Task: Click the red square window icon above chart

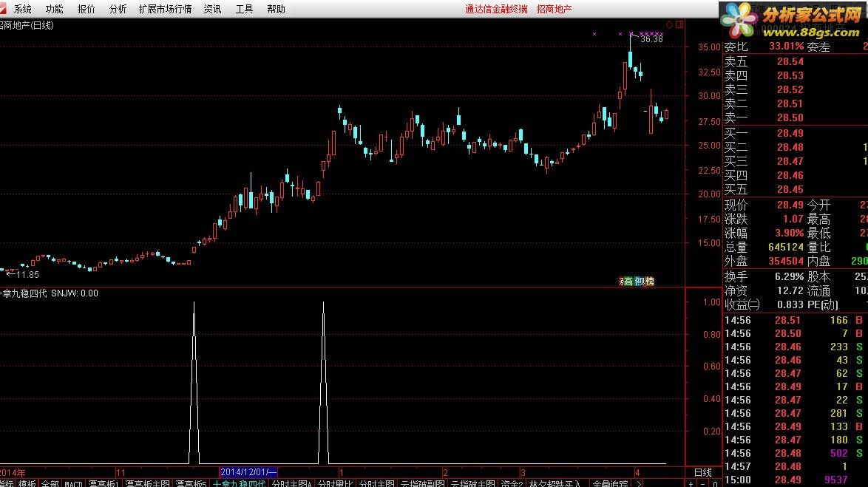Action: (679, 24)
